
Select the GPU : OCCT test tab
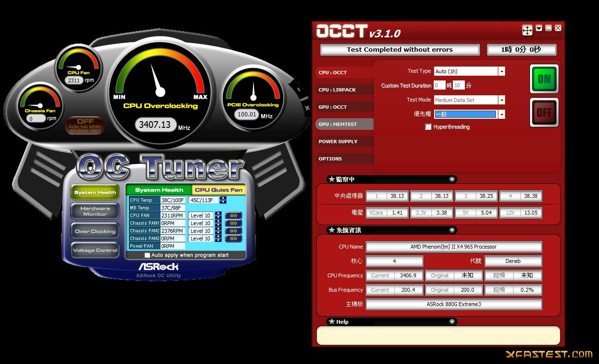345,107
